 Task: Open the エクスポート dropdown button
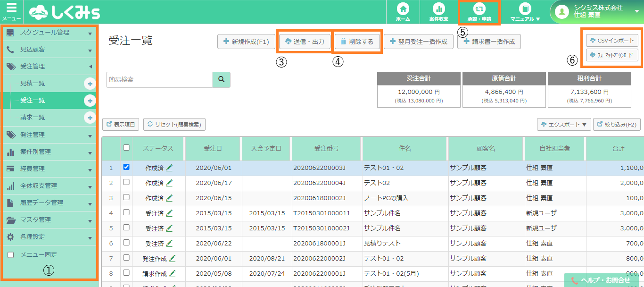tap(564, 125)
